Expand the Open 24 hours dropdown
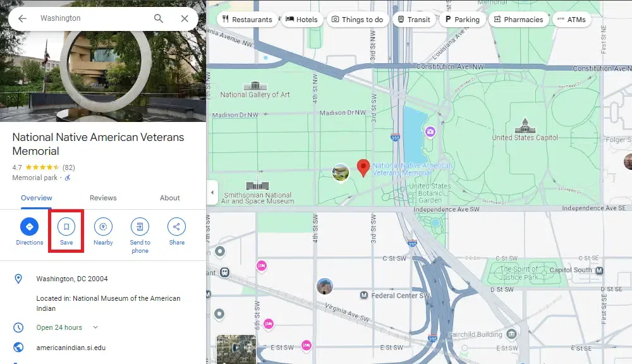 tap(95, 327)
